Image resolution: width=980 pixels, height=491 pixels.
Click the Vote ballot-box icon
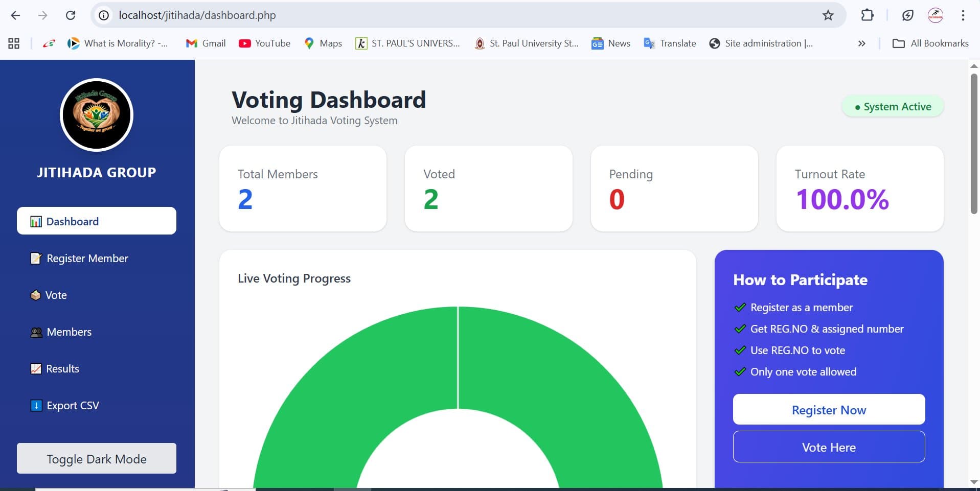click(x=35, y=295)
